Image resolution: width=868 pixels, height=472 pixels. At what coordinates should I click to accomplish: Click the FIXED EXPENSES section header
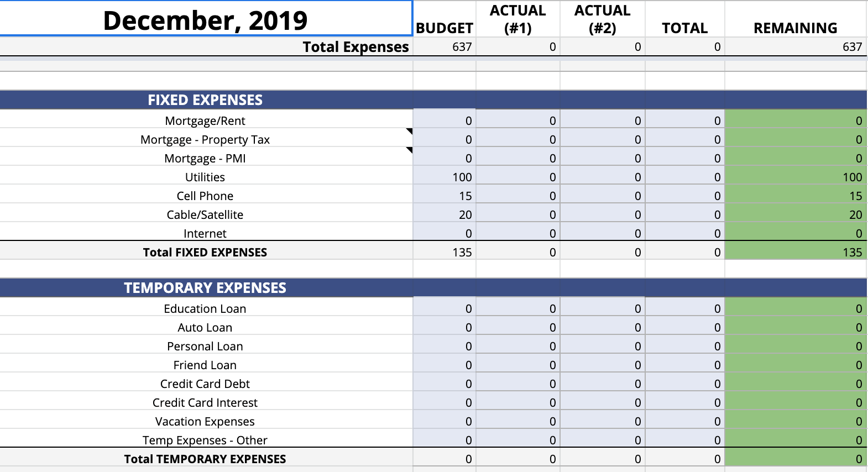205,100
